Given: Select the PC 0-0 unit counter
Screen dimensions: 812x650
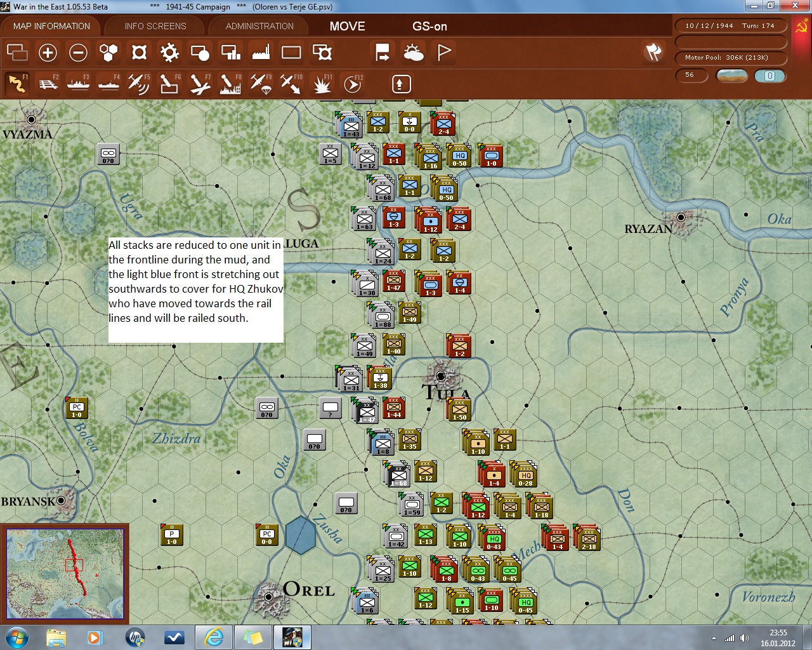Looking at the screenshot, I should click(x=266, y=534).
